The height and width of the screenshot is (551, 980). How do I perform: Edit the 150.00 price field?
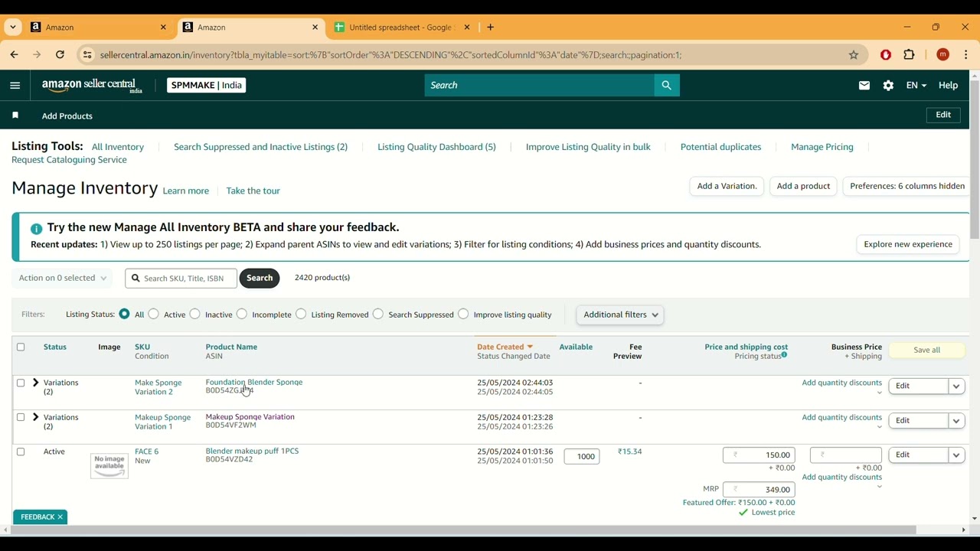759,455
